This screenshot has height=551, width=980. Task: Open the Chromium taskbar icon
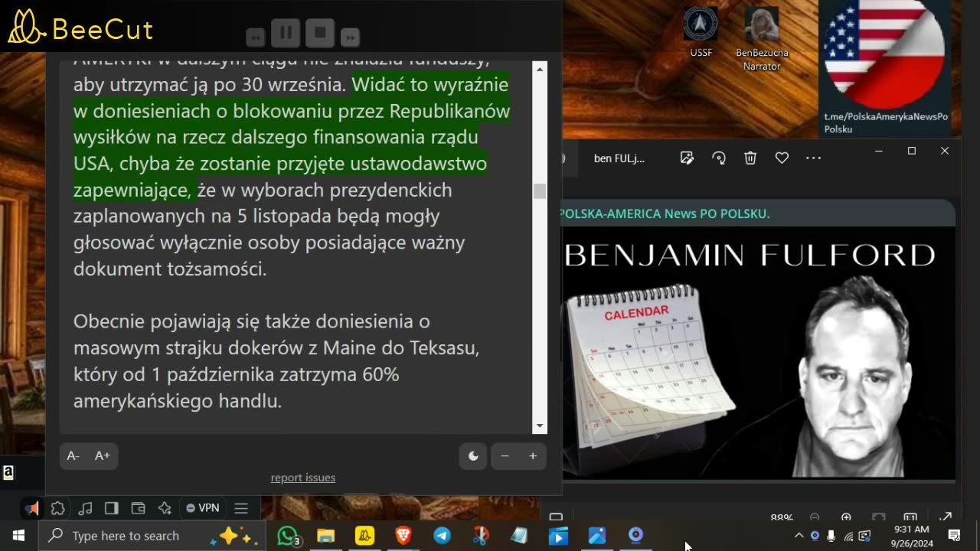[635, 536]
